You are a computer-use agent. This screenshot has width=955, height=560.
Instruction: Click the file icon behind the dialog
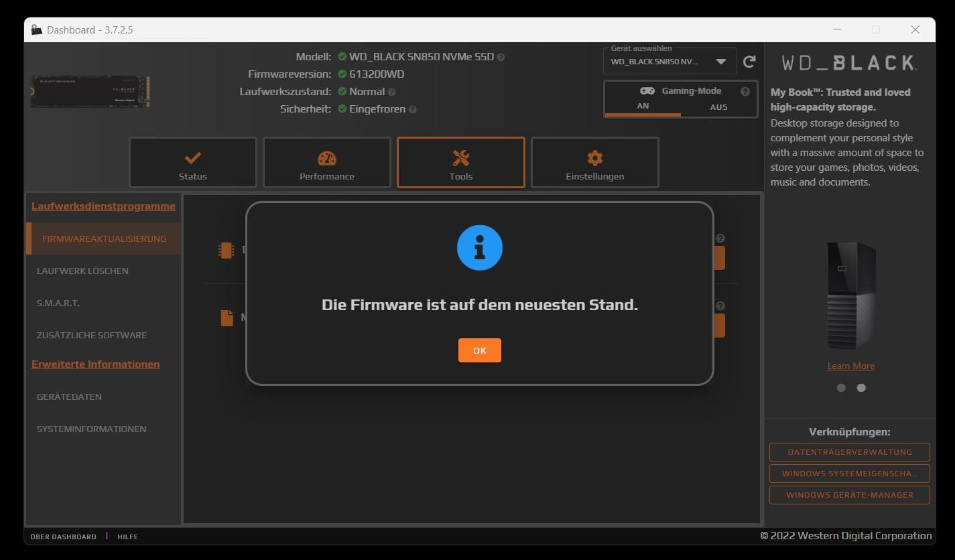(x=227, y=317)
